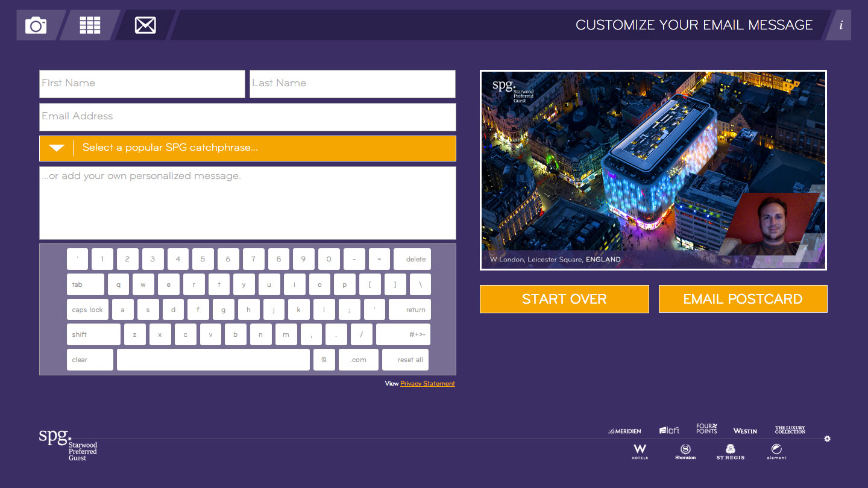Focus the Email Address field
Screen dimensions: 868x488
pyautogui.click(x=247, y=117)
